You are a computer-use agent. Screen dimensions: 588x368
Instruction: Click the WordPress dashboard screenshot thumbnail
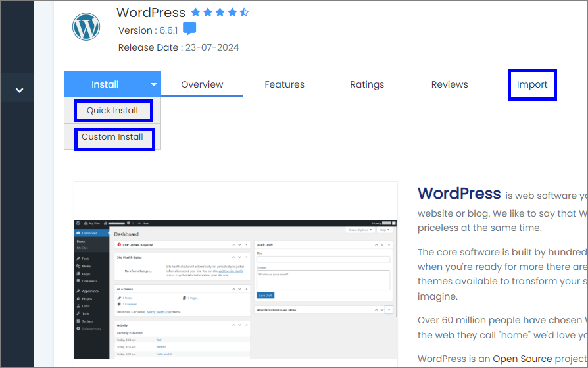[235, 289]
